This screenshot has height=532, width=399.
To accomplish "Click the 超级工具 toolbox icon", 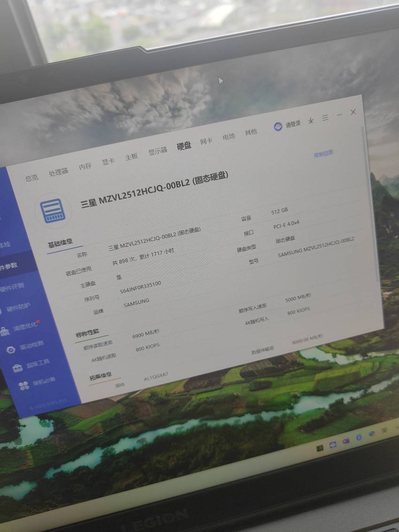I will pos(18,368).
